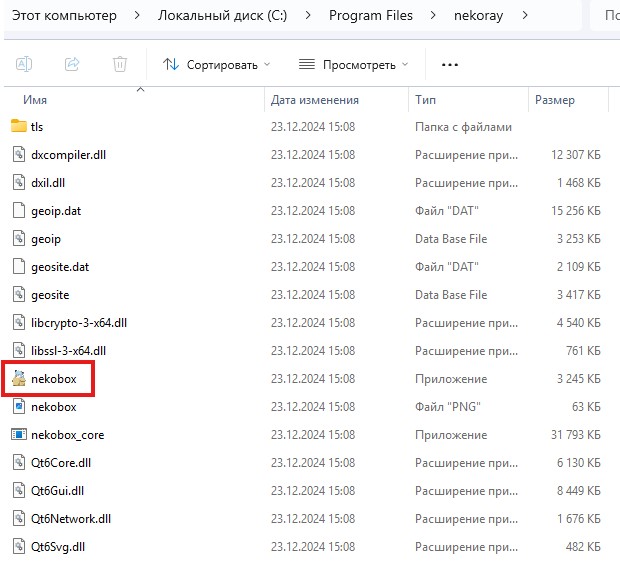Click the Тип column header

click(x=426, y=100)
